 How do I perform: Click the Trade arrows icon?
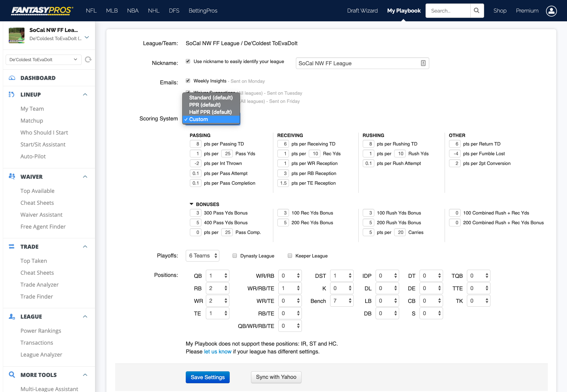pos(12,246)
